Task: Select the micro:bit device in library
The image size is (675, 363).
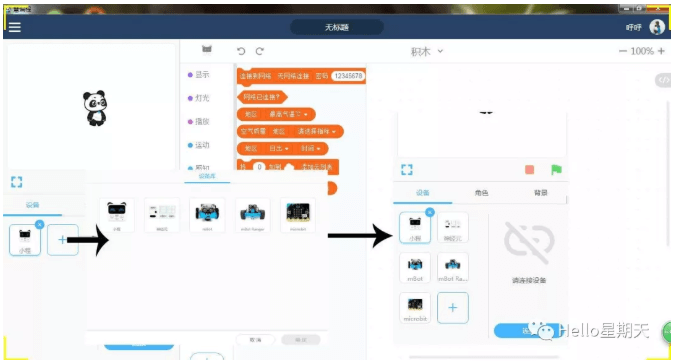Action: point(298,215)
